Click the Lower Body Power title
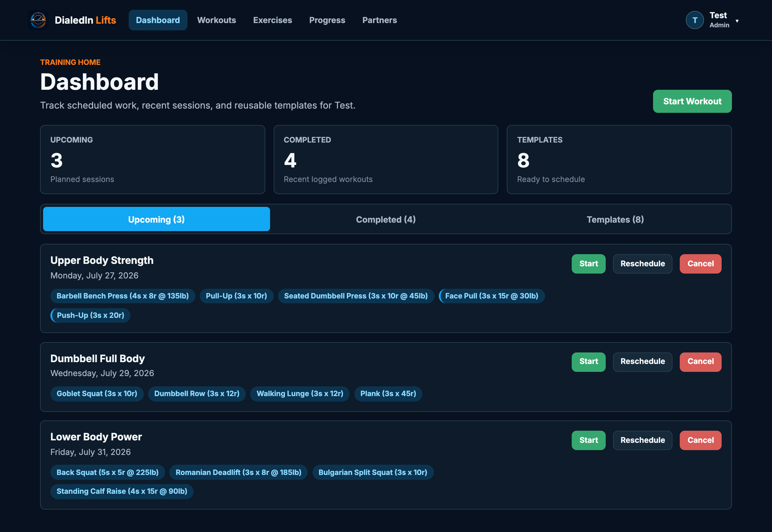 pyautogui.click(x=96, y=437)
